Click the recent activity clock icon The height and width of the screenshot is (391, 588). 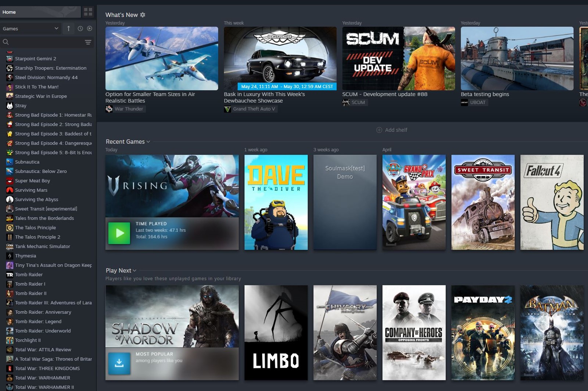pos(80,28)
